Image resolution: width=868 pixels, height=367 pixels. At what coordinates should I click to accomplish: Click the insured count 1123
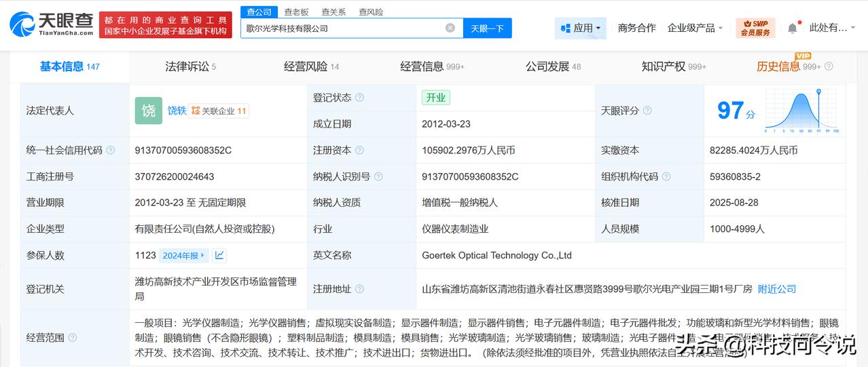coord(145,256)
